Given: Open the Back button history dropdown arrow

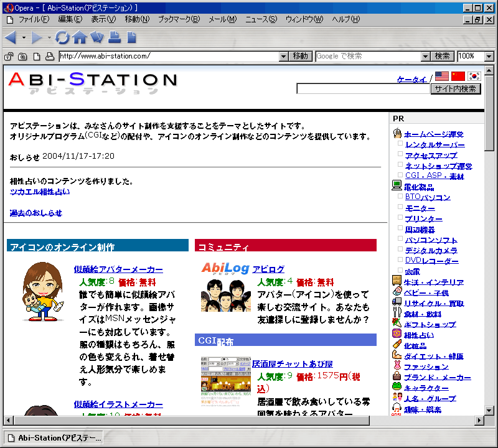Looking at the screenshot, I should 24,37.
